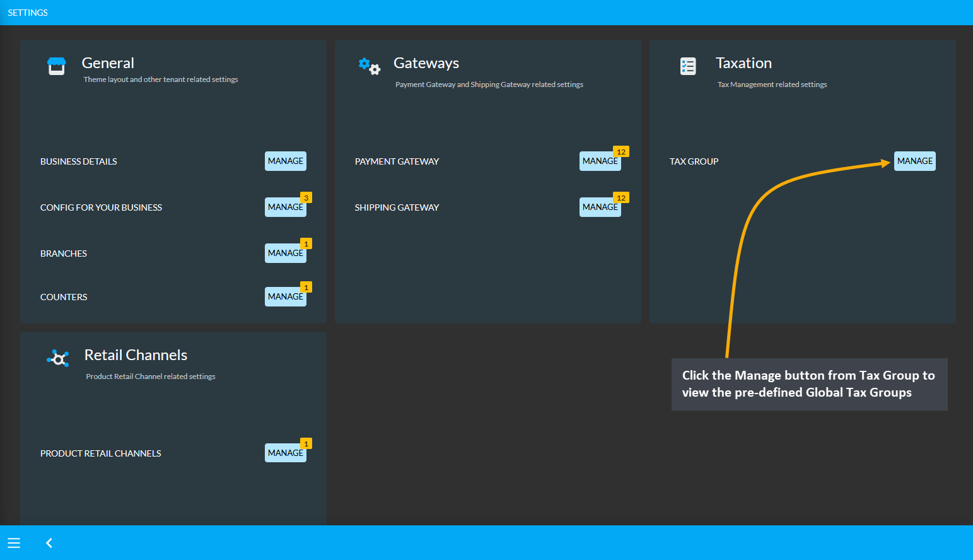The image size is (973, 560).
Task: Click Manage beside Shipping Gateway
Action: tap(600, 207)
